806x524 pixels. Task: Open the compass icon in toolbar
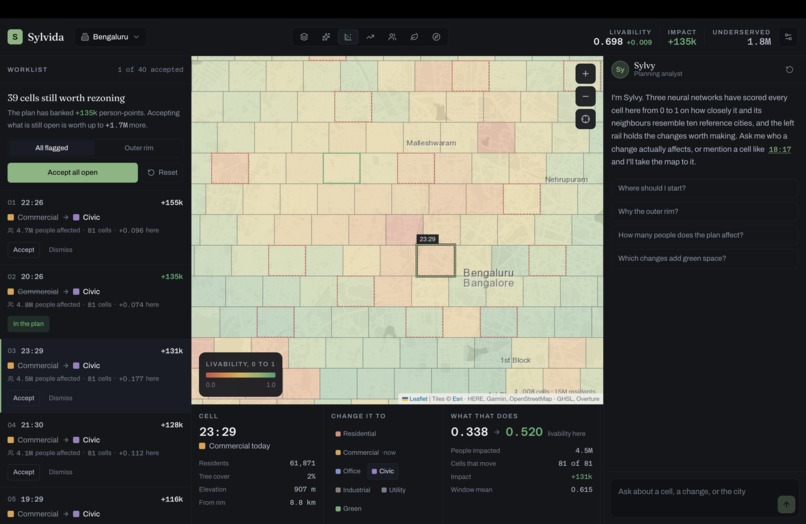[x=436, y=37]
